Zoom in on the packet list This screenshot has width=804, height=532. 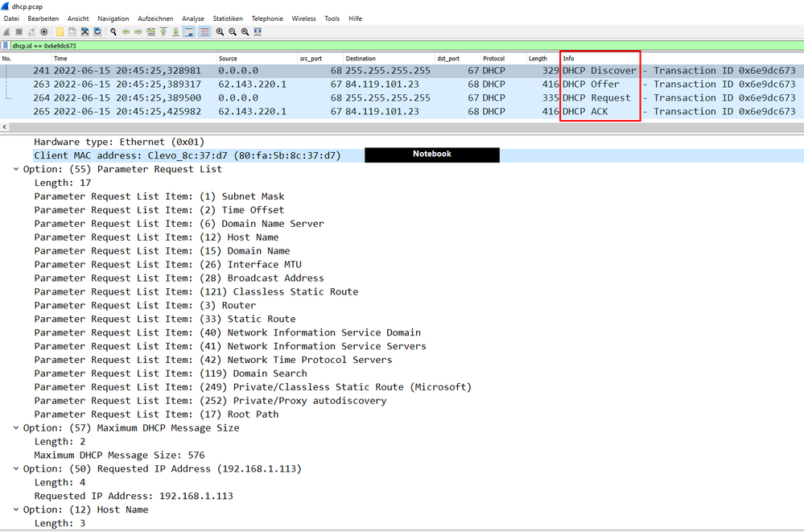click(219, 31)
